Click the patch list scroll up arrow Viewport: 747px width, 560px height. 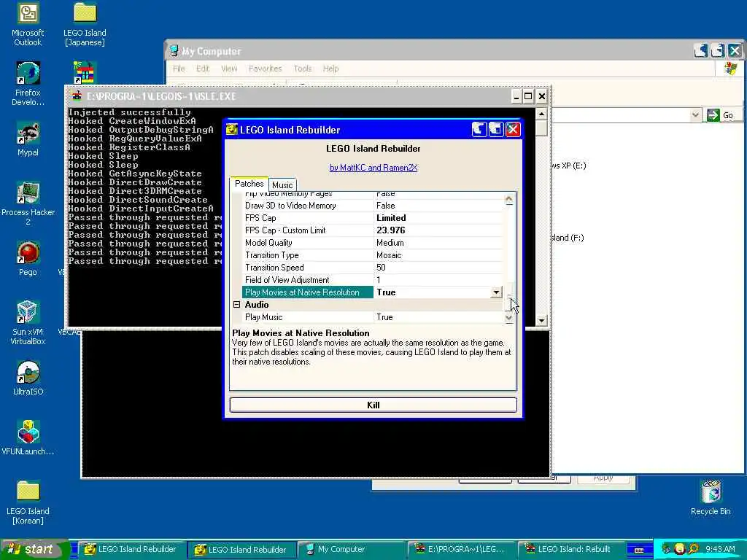tap(508, 199)
